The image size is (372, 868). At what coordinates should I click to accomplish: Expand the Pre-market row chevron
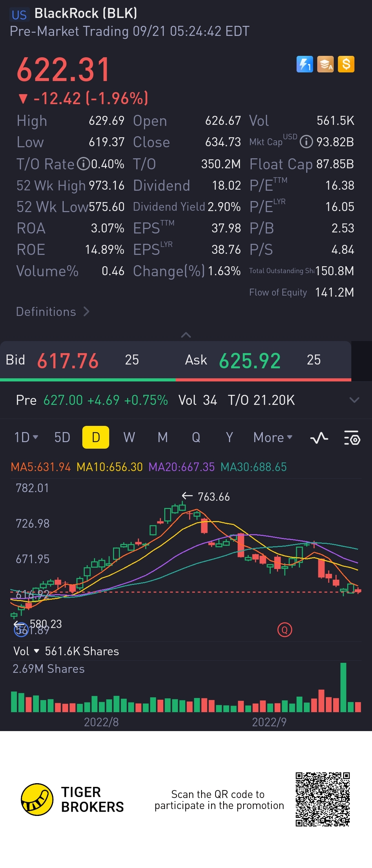[354, 400]
